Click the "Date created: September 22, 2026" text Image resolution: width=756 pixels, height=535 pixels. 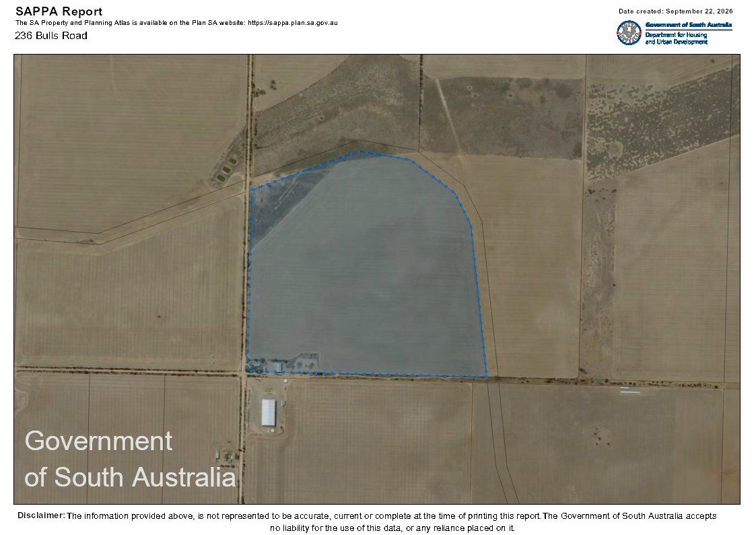[x=675, y=11]
